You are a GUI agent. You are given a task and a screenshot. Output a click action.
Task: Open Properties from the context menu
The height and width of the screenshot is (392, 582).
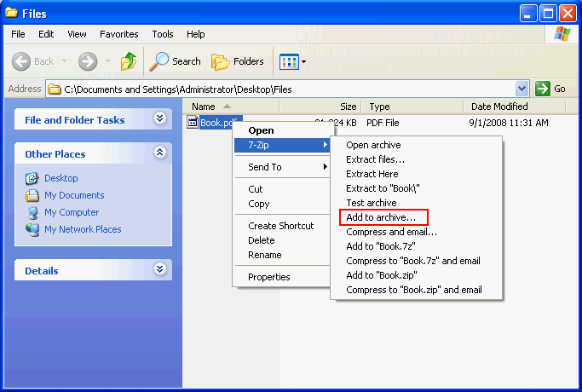point(282,277)
